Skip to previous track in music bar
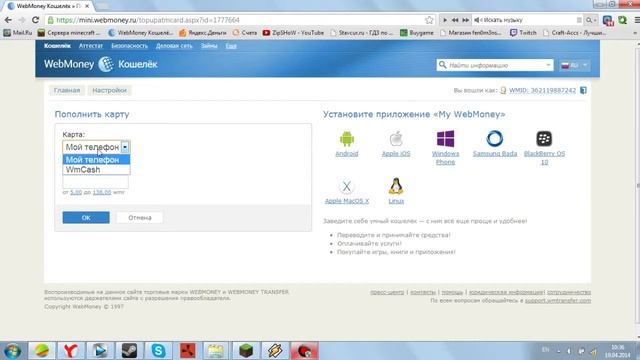Image resolution: width=640 pixels, height=360 pixels. (455, 20)
